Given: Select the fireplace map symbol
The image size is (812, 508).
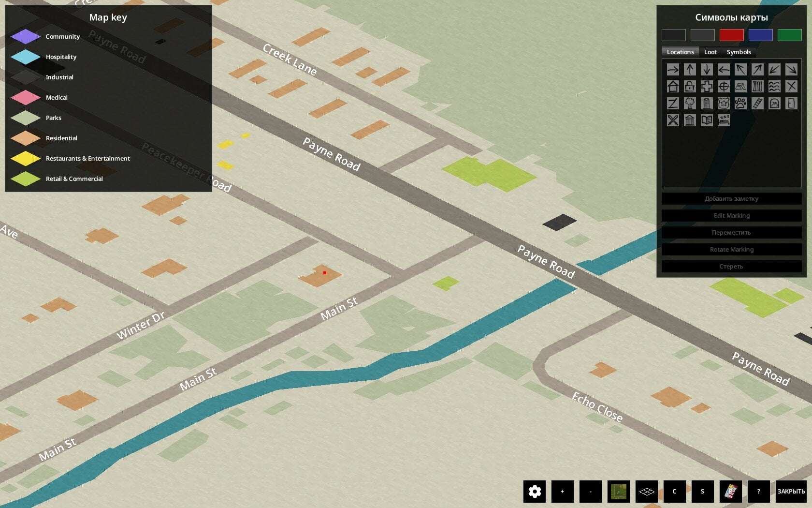Looking at the screenshot, I should 774,104.
